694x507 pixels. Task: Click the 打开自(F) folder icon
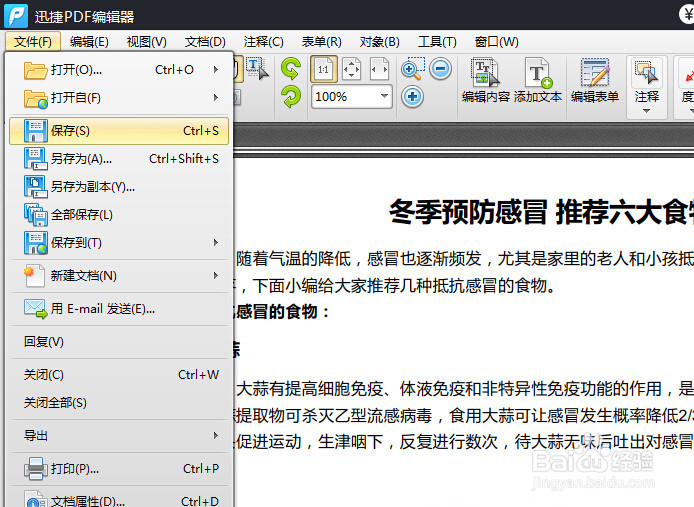pos(35,98)
